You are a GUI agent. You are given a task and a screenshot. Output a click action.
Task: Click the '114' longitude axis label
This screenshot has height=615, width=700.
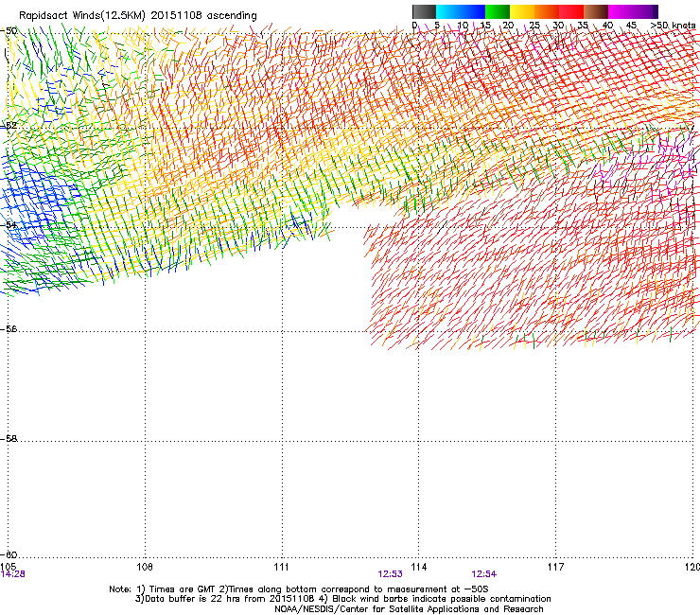pyautogui.click(x=419, y=567)
